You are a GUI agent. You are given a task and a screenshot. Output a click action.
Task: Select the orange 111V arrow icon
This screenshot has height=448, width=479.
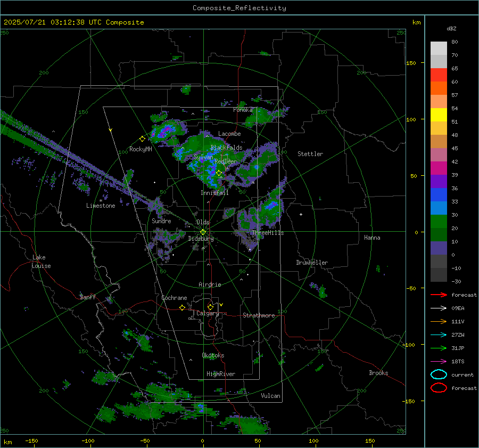(x=439, y=321)
